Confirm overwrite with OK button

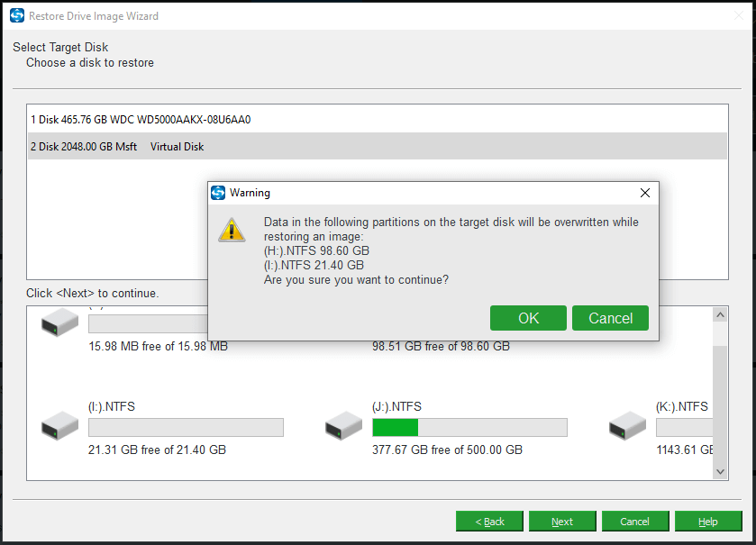point(528,318)
